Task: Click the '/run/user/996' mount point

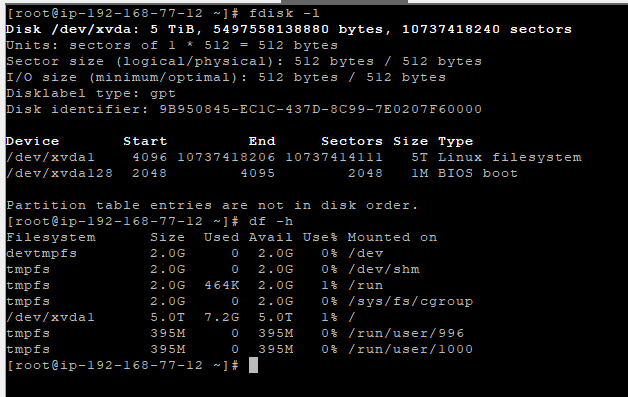Action: pos(406,334)
